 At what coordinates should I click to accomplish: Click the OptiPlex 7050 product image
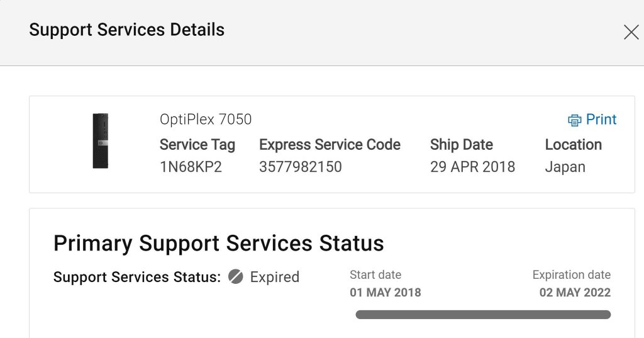click(100, 140)
